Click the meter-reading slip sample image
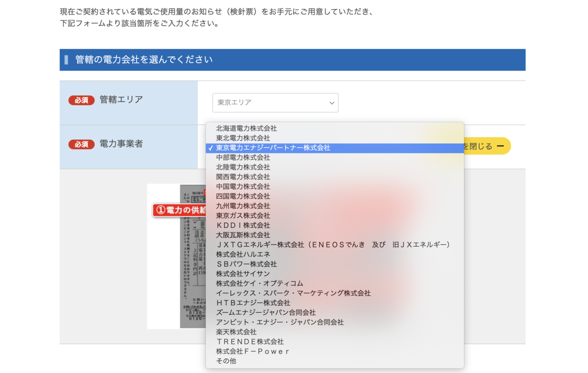 click(x=176, y=256)
